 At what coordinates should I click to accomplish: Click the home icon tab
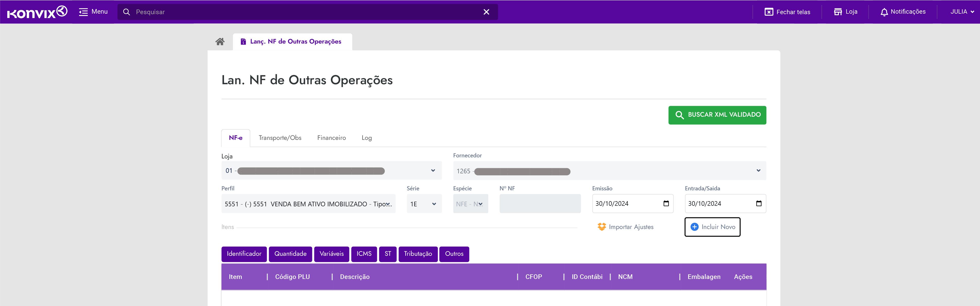pyautogui.click(x=220, y=41)
